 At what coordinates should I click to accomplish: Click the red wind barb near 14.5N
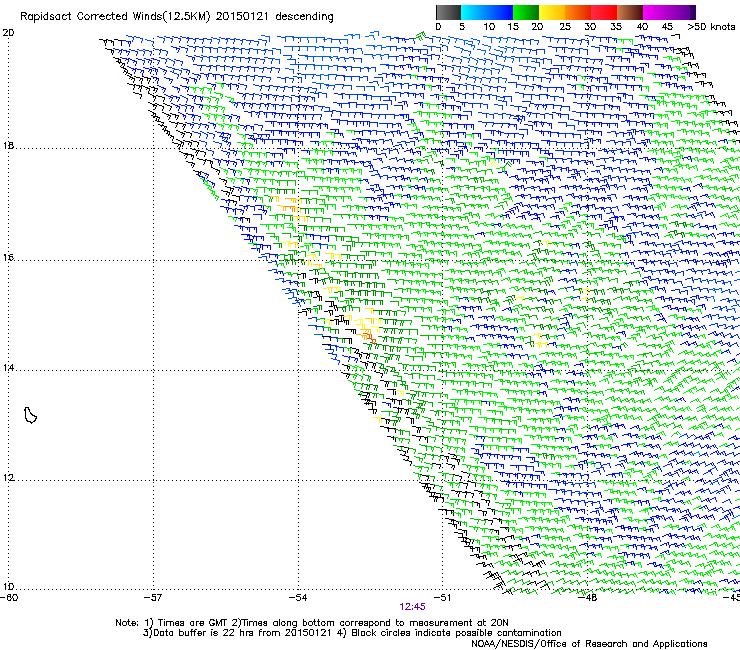pos(372,339)
